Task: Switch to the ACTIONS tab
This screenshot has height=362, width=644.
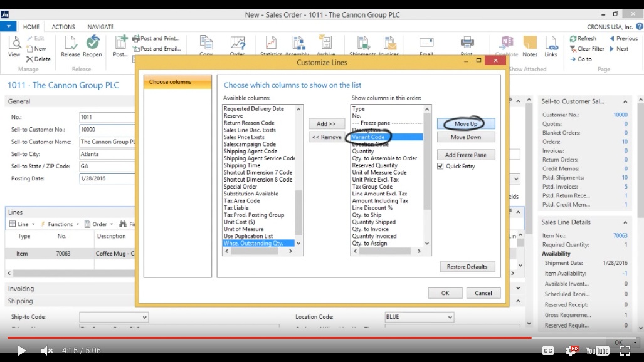Action: point(63,27)
